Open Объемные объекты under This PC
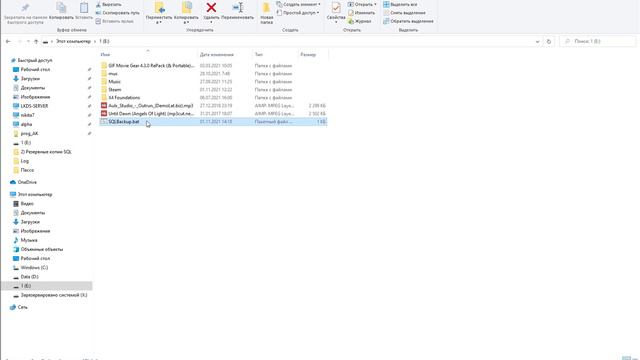This screenshot has height=360, width=640. [x=42, y=249]
